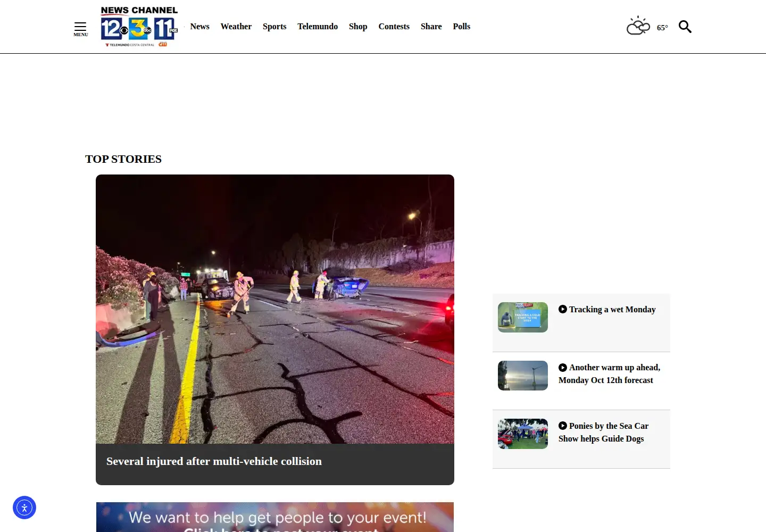Open the News menu
This screenshot has height=532, width=766.
[200, 27]
